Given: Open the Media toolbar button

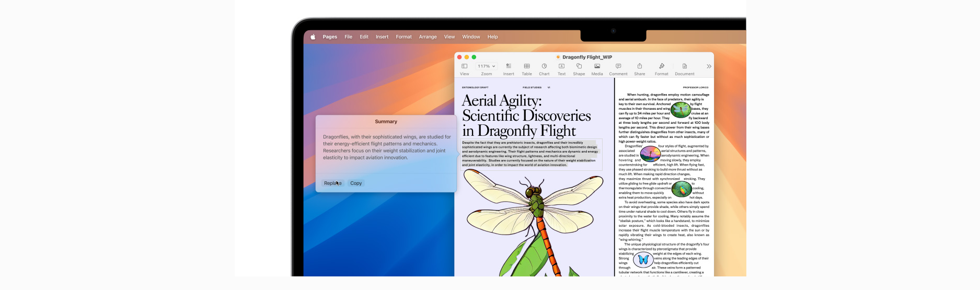Looking at the screenshot, I should point(597,66).
